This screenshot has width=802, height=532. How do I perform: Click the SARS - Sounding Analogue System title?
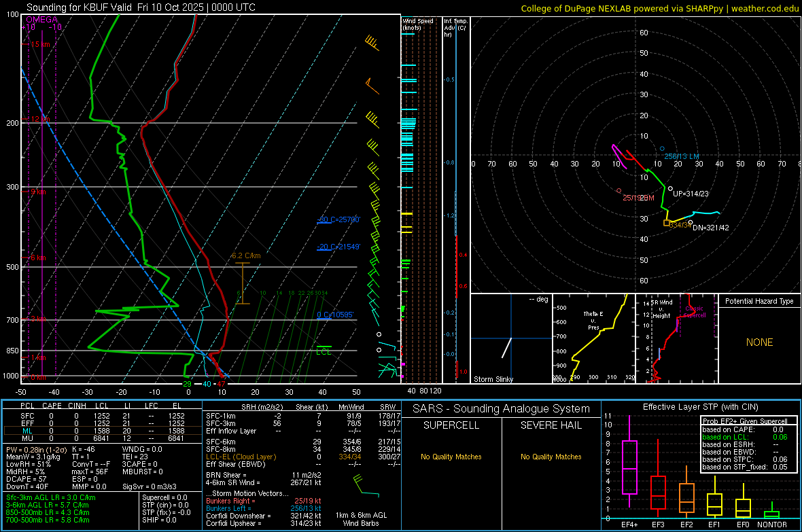click(502, 409)
